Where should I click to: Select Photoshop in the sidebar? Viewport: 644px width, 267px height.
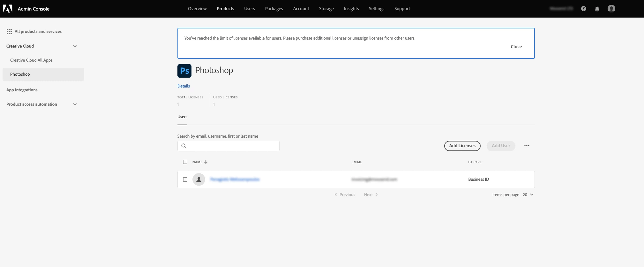43,74
